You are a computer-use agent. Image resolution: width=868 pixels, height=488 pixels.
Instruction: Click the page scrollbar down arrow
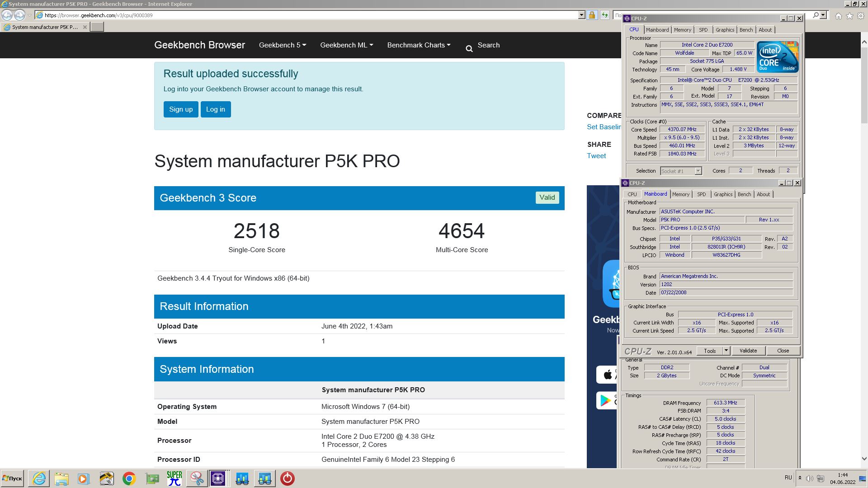(864, 459)
